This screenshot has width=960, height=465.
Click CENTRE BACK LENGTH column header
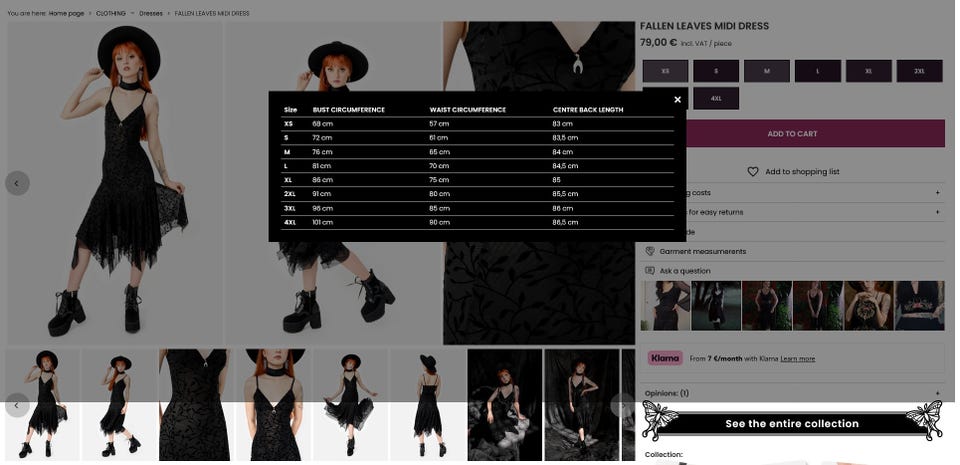pos(588,110)
